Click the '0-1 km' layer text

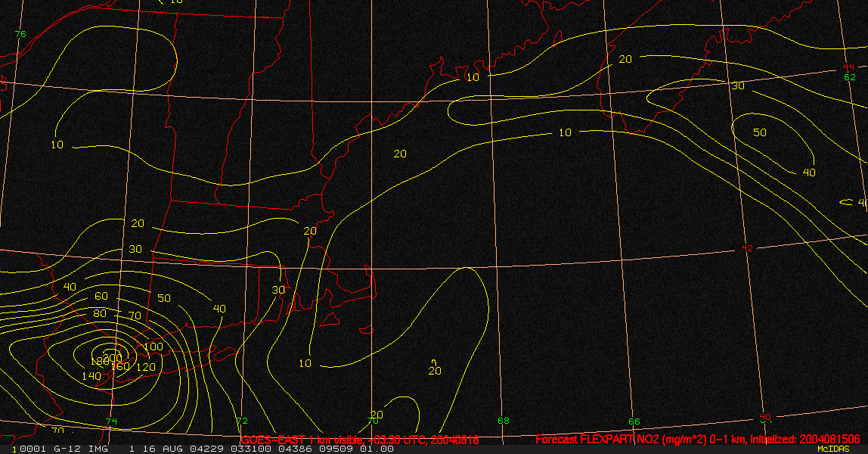[728, 440]
